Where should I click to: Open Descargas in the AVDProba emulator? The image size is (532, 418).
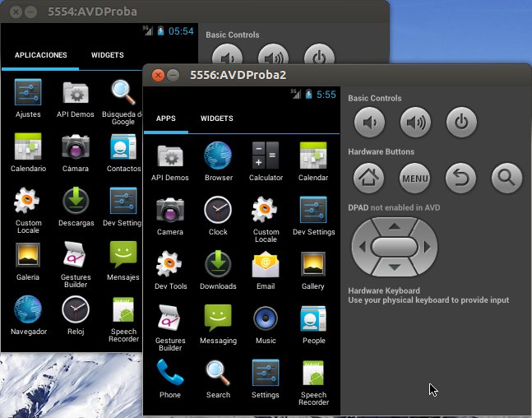pos(76,207)
